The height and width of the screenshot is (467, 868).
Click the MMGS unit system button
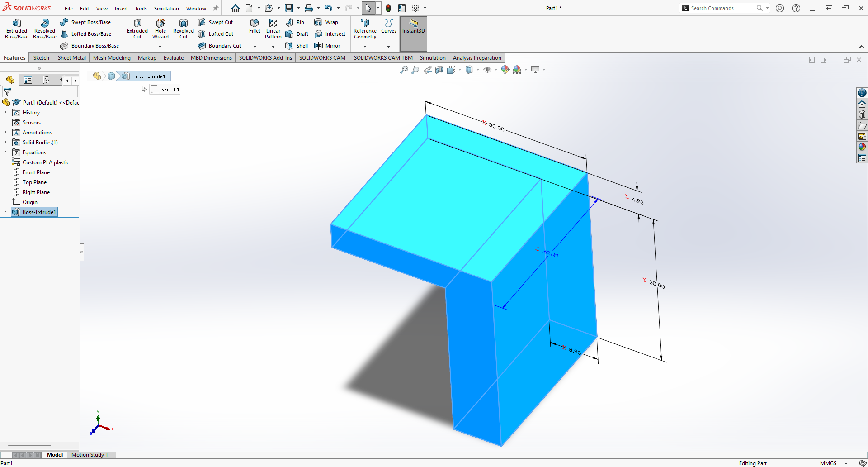click(828, 463)
